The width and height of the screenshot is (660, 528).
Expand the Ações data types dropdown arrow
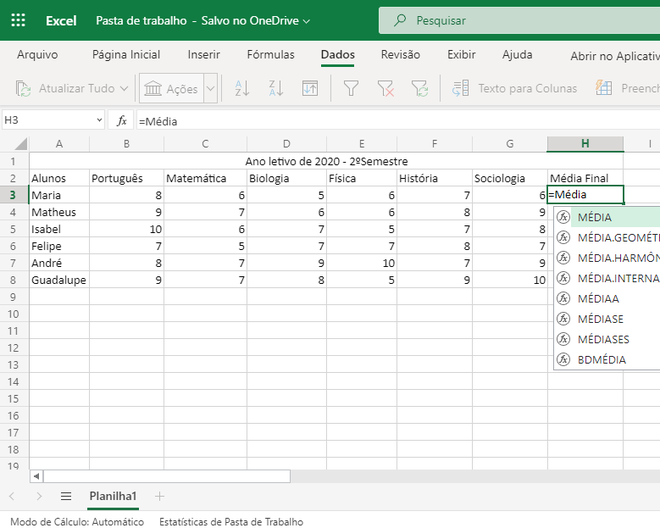(210, 89)
